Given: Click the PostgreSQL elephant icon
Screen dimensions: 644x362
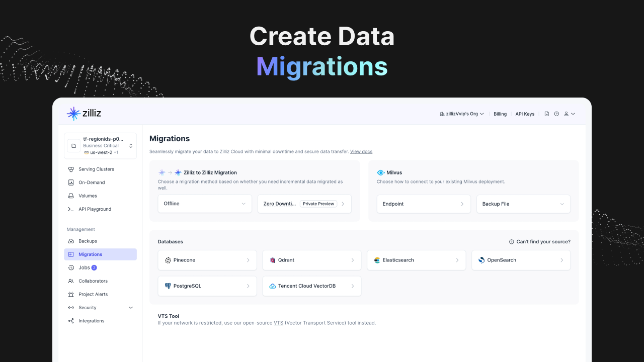Looking at the screenshot, I should coord(168,286).
